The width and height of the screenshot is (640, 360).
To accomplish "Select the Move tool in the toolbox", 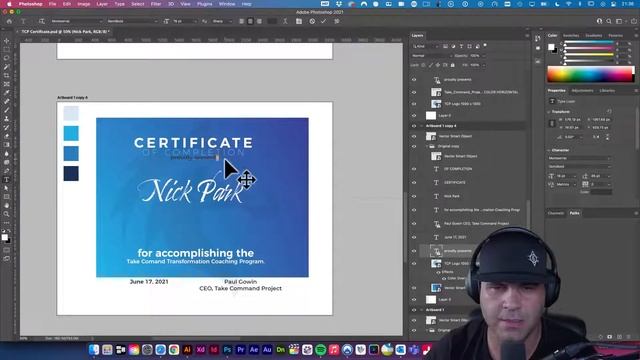I will (x=7, y=41).
